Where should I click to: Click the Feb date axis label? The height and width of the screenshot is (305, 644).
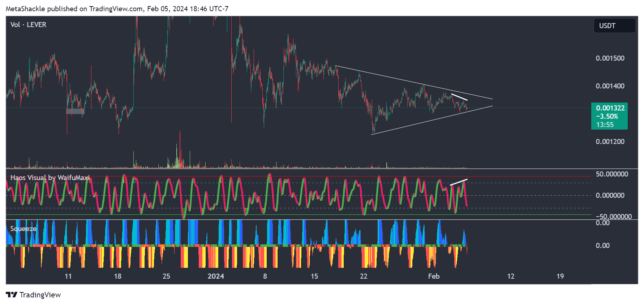(x=434, y=276)
